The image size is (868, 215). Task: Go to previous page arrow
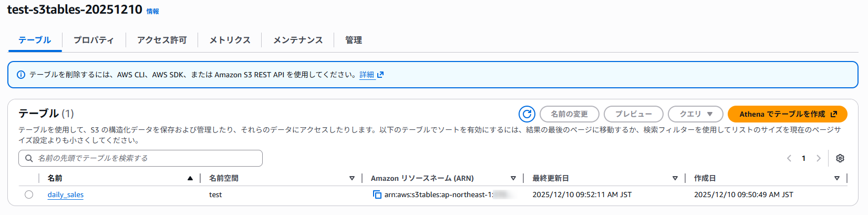point(789,158)
